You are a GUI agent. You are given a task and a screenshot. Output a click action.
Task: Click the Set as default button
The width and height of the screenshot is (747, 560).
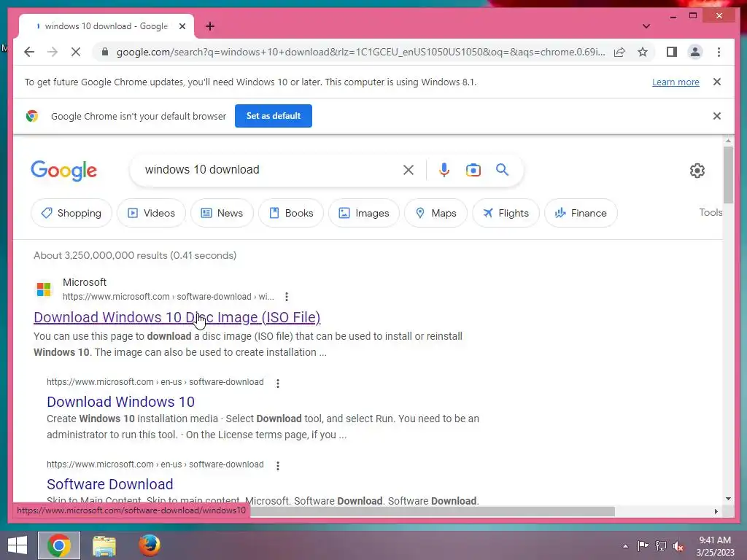pyautogui.click(x=274, y=116)
